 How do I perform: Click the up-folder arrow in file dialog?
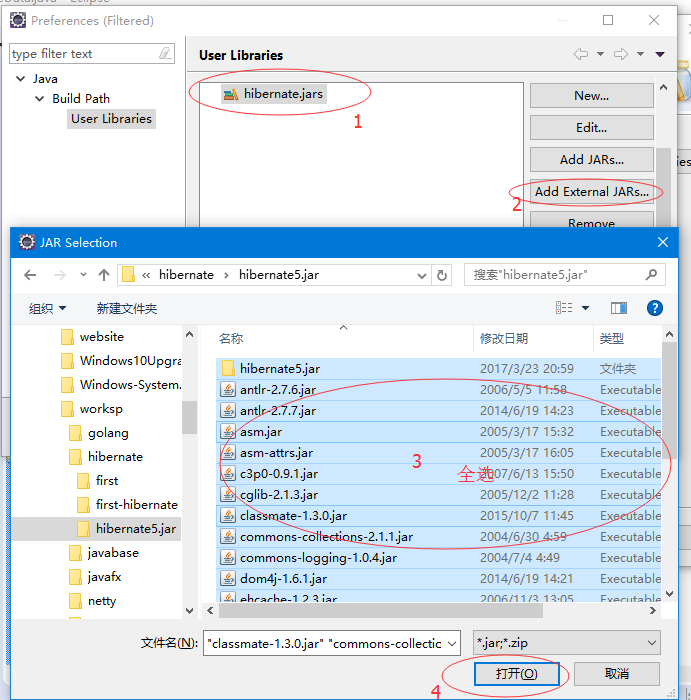pyautogui.click(x=104, y=275)
